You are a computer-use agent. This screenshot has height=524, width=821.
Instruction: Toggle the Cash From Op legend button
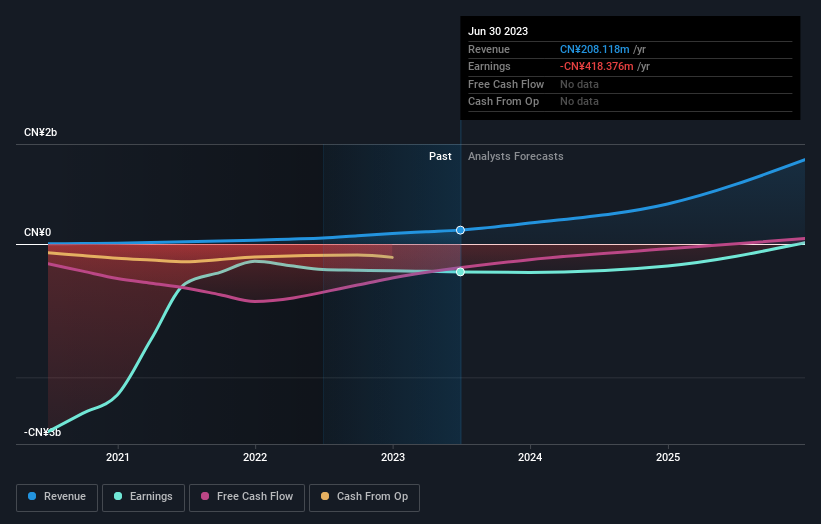point(364,497)
